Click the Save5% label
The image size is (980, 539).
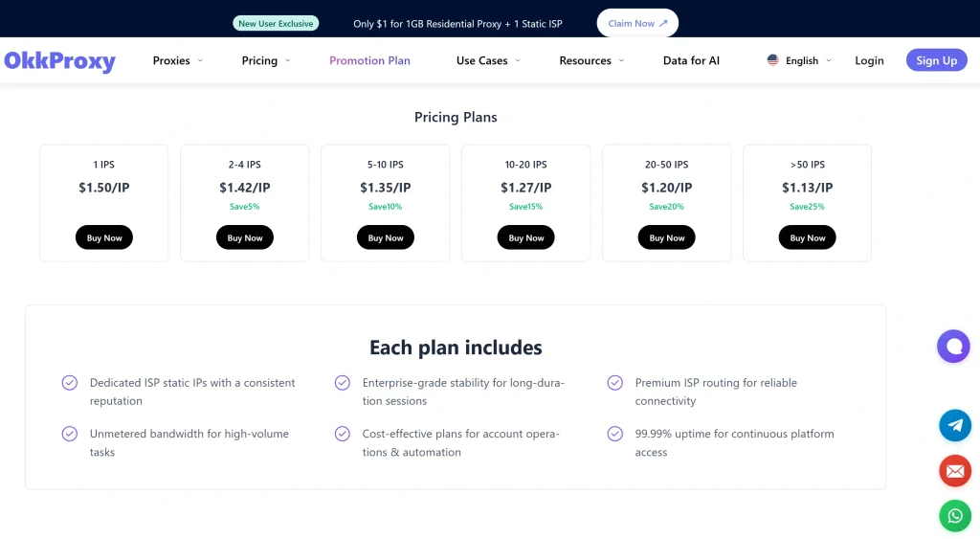[244, 207]
